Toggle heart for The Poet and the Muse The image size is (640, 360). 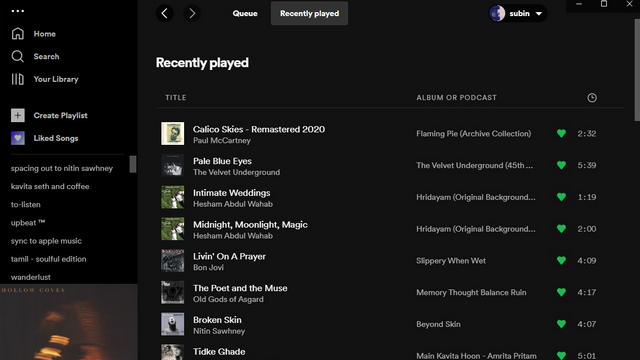(561, 292)
